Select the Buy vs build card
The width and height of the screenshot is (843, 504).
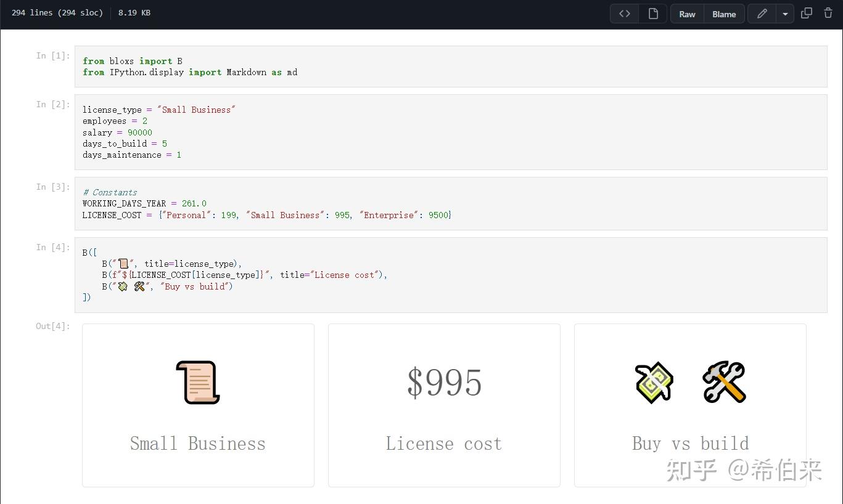pos(689,405)
